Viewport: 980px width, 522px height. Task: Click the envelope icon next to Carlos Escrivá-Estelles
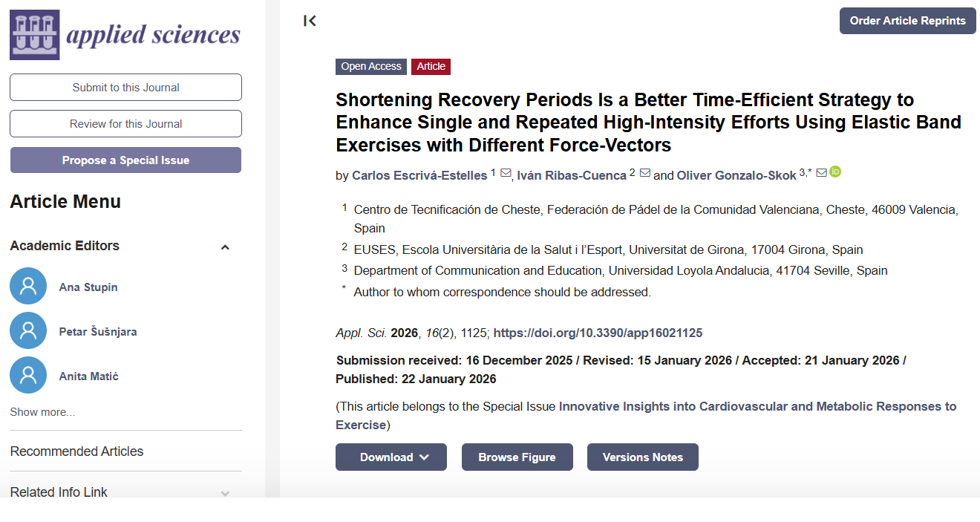506,173
